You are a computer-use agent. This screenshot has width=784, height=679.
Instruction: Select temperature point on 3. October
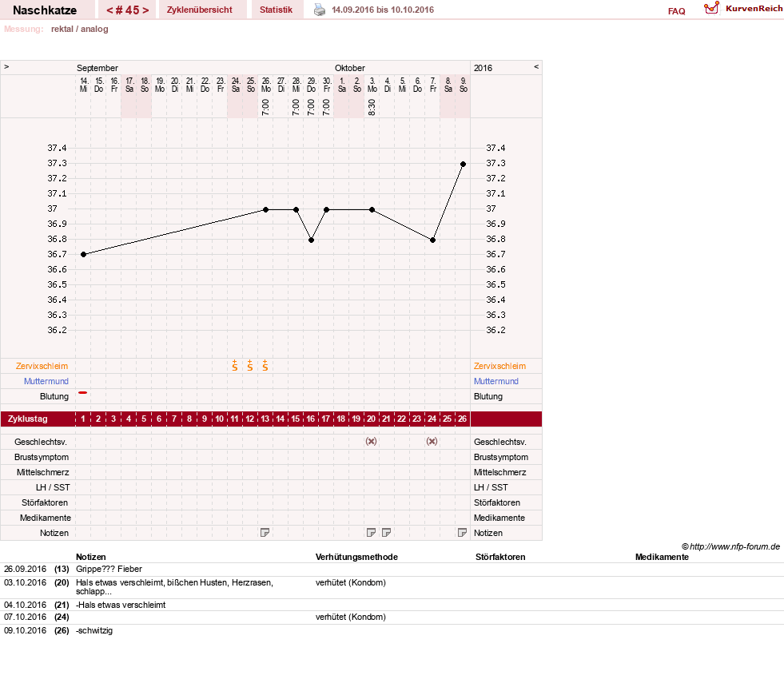pyautogui.click(x=372, y=210)
